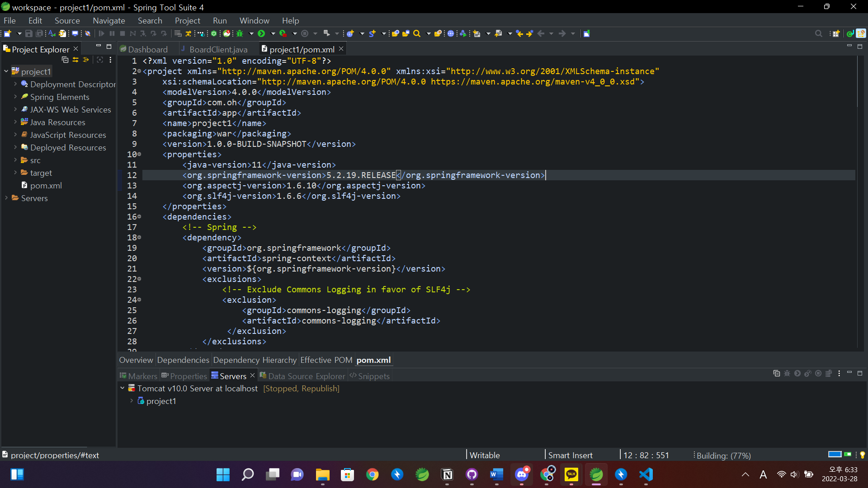
Task: Toggle Focus on Active Task button
Action: click(x=100, y=60)
